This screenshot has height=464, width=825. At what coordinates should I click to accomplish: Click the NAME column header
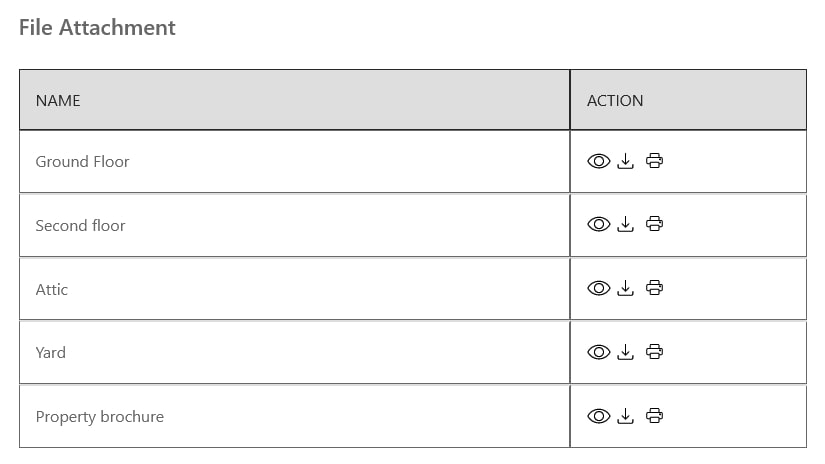58,100
